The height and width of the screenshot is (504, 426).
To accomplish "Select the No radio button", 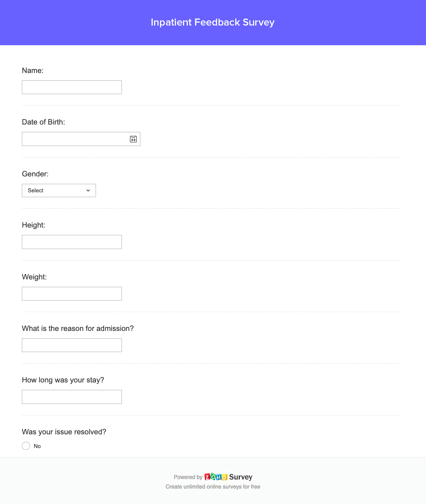I will click(26, 446).
